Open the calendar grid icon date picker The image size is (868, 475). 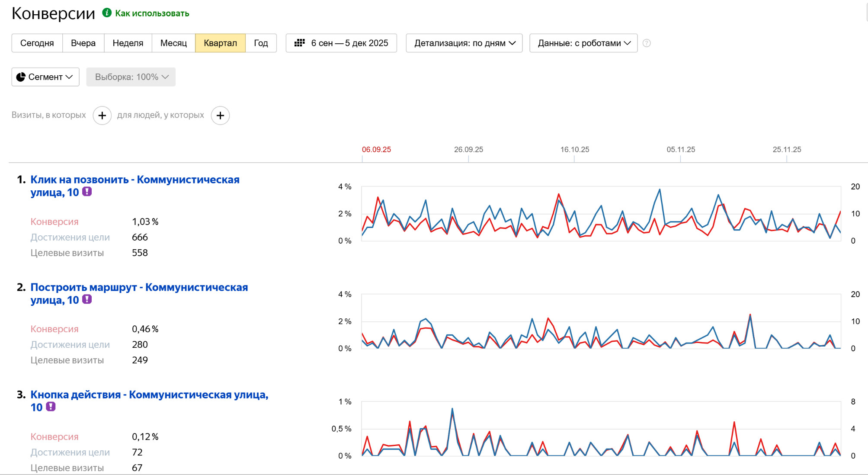[299, 43]
